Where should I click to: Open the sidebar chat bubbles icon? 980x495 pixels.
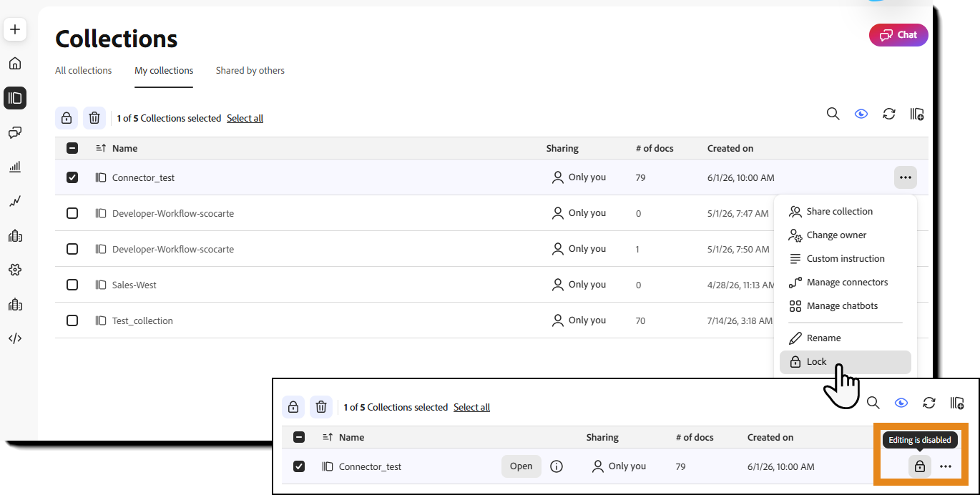[15, 132]
